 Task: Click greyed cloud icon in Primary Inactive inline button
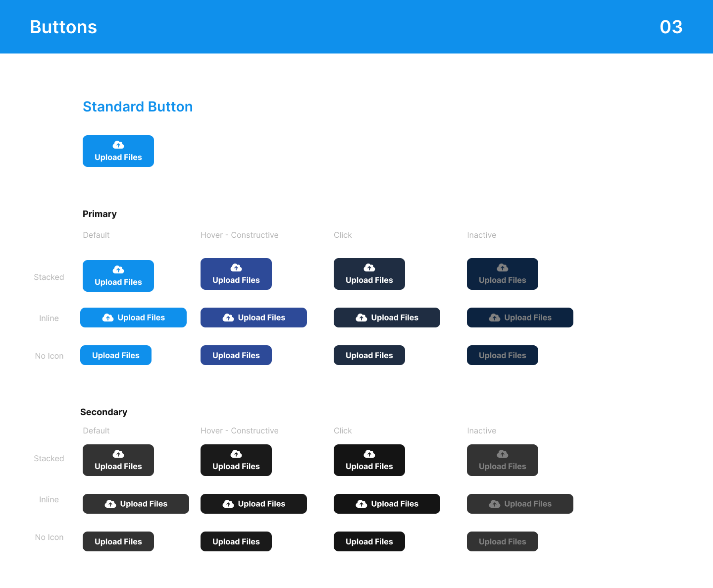coord(495,318)
